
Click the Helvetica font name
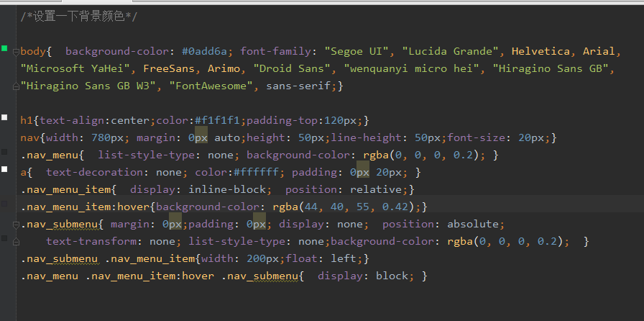[x=541, y=51]
